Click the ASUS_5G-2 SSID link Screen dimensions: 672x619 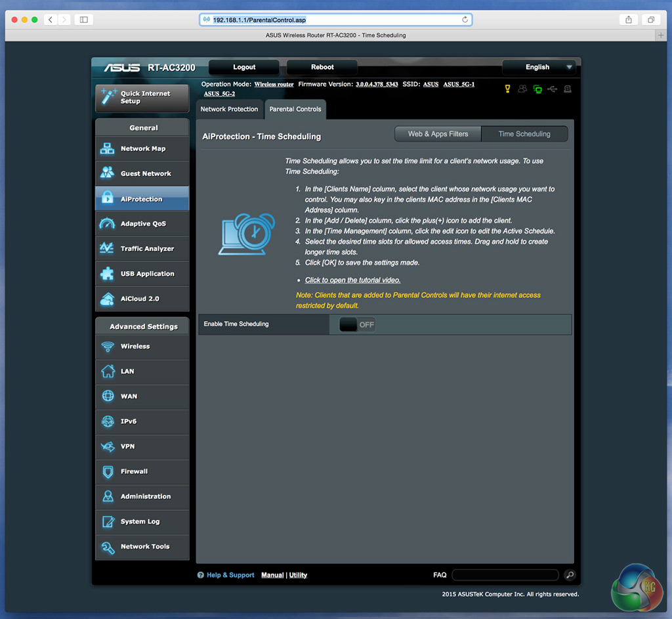point(219,94)
